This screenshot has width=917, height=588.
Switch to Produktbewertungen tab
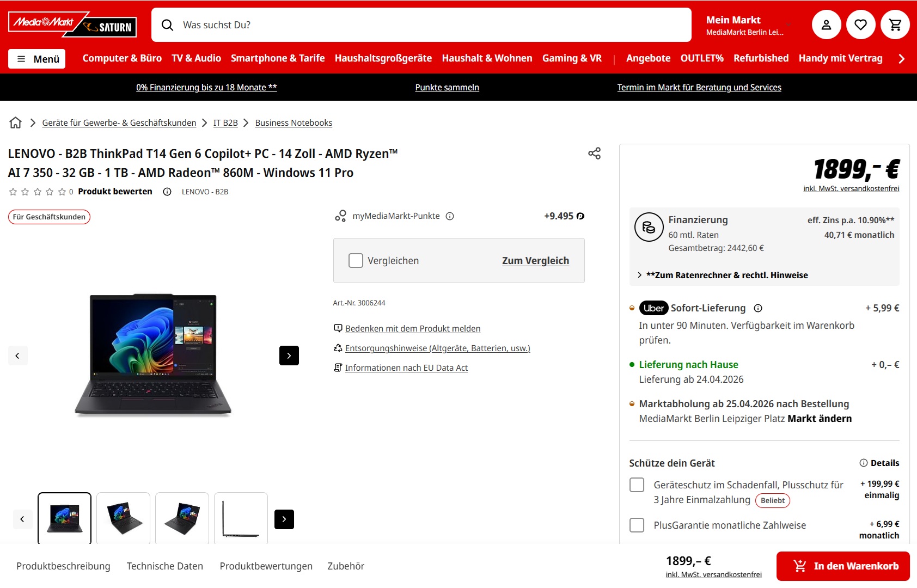(266, 566)
